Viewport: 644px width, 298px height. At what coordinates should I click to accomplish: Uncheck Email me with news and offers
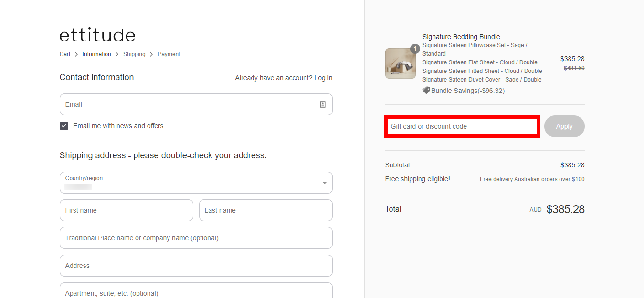tap(64, 126)
